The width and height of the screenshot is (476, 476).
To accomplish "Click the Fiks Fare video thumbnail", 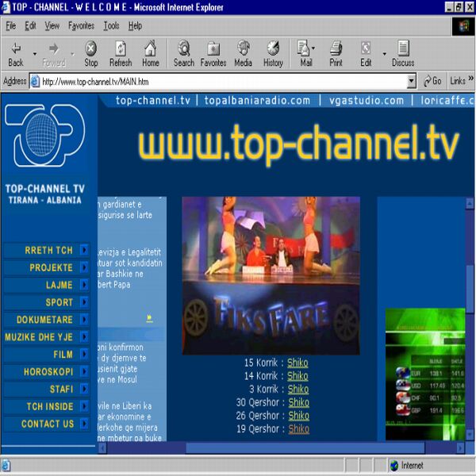I will 271,275.
